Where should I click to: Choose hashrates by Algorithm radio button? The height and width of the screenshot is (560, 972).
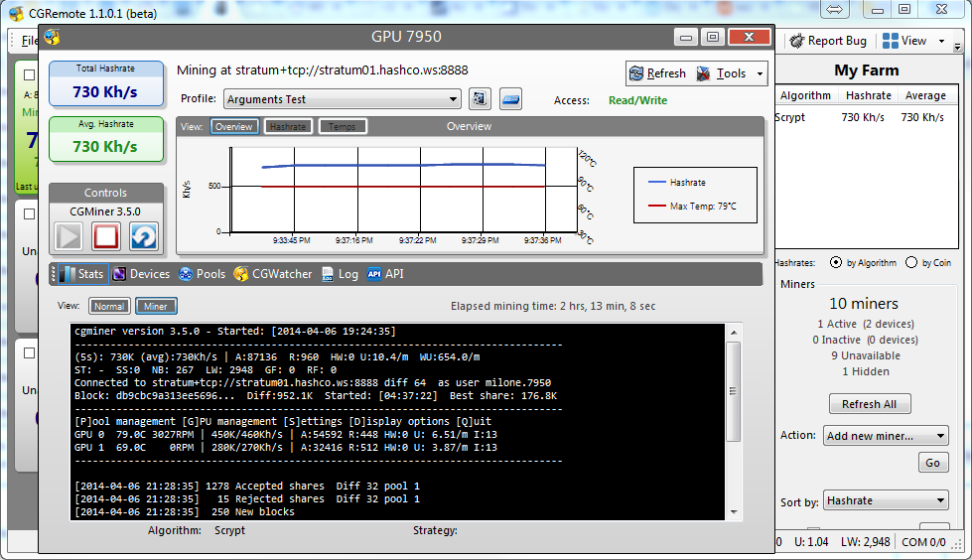coord(836,262)
